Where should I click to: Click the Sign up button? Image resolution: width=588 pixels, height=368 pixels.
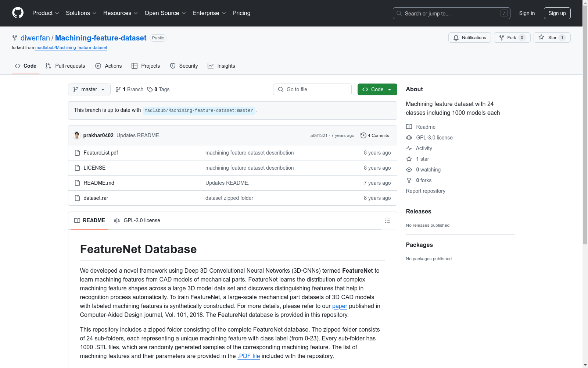(557, 13)
